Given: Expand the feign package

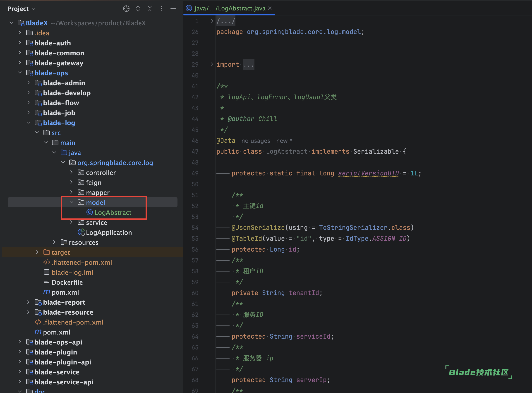Looking at the screenshot, I should [72, 182].
